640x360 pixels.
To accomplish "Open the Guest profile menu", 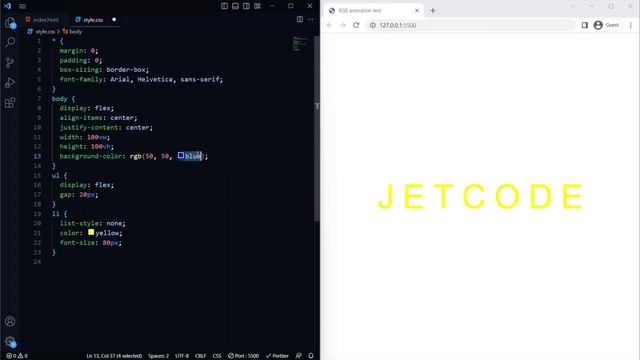I will tap(607, 25).
